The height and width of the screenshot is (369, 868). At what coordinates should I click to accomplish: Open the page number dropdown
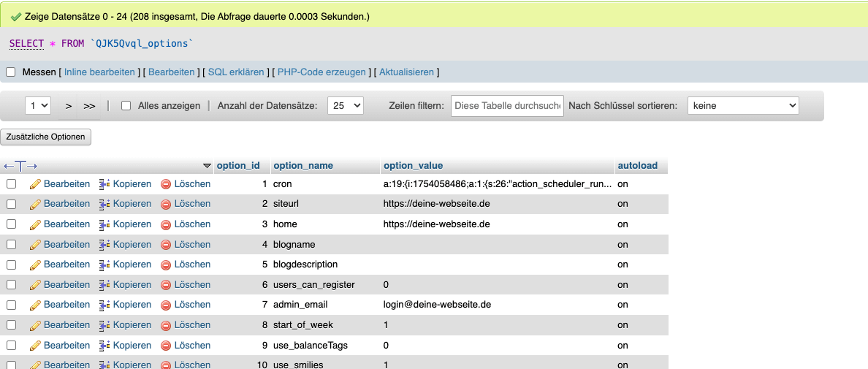point(37,106)
